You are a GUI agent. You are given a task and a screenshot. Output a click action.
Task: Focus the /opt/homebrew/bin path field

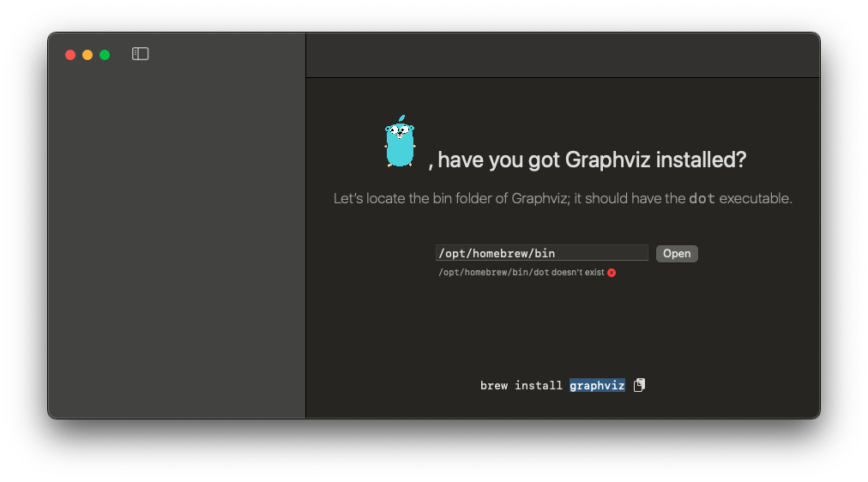coord(541,253)
